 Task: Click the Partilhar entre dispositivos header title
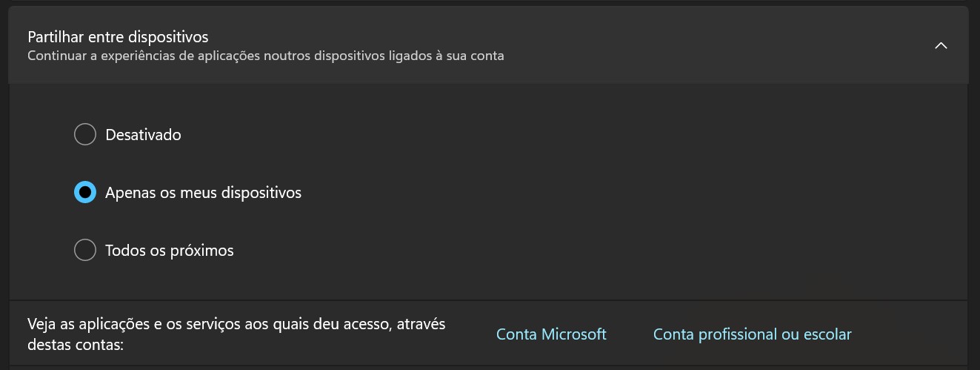(118, 36)
